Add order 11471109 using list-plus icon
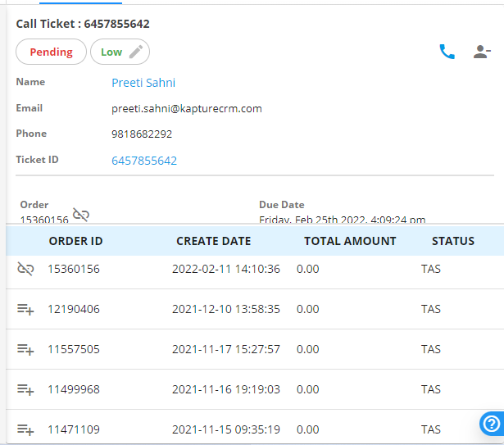The width and height of the screenshot is (504, 445). pos(25,429)
